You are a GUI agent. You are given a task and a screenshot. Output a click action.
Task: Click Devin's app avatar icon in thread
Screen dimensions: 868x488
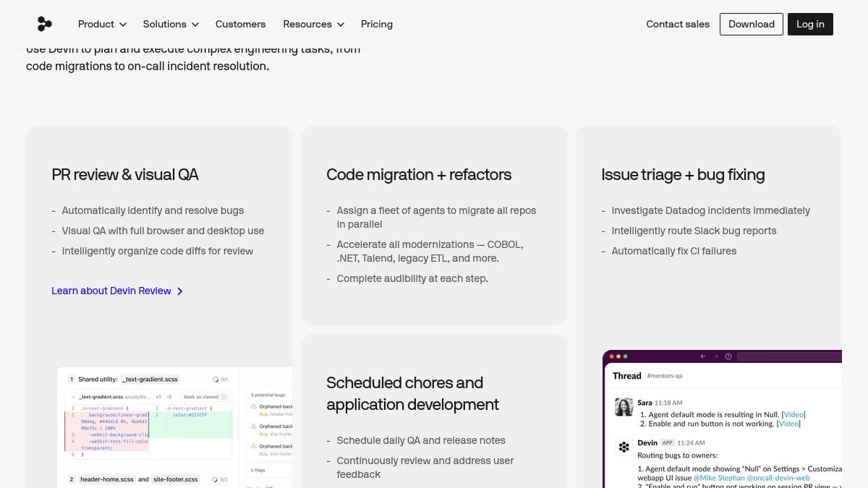(x=624, y=448)
